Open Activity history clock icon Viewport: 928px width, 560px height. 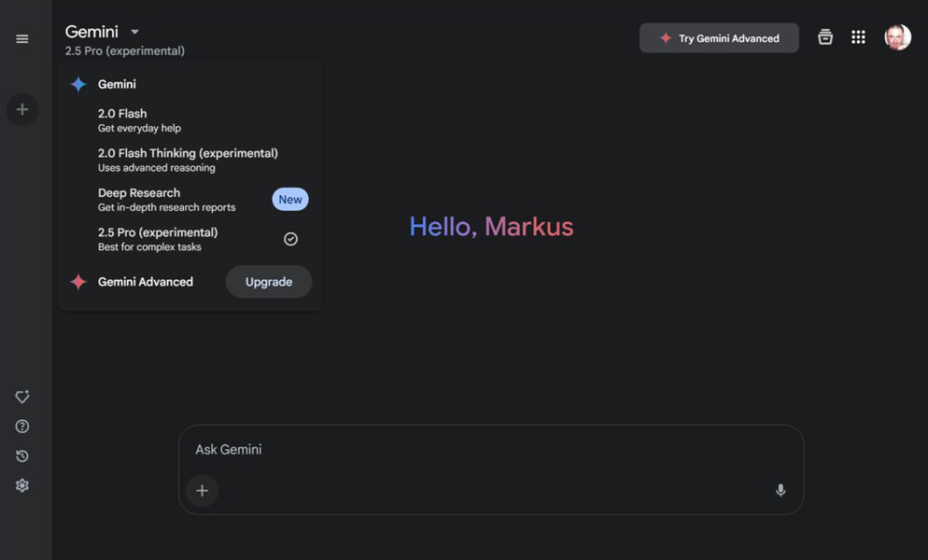click(22, 455)
